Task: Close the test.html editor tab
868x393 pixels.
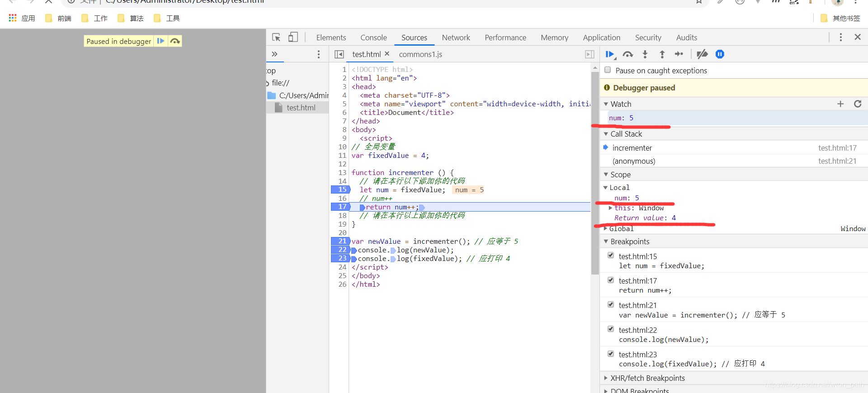Action: coord(387,54)
